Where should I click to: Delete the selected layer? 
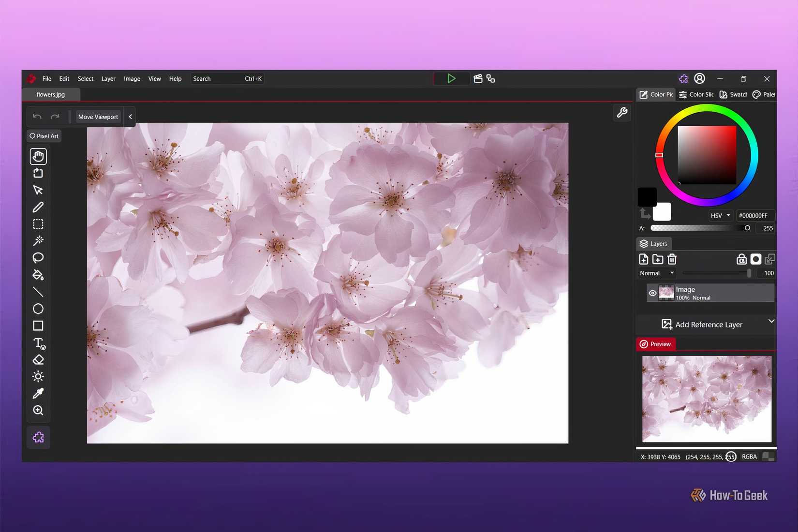(672, 259)
